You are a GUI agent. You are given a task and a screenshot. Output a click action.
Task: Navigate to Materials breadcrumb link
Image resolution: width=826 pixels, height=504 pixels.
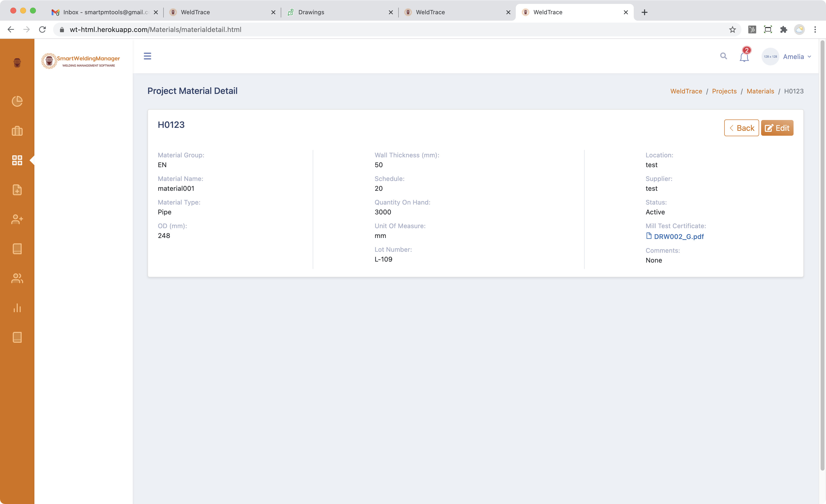[x=760, y=91]
